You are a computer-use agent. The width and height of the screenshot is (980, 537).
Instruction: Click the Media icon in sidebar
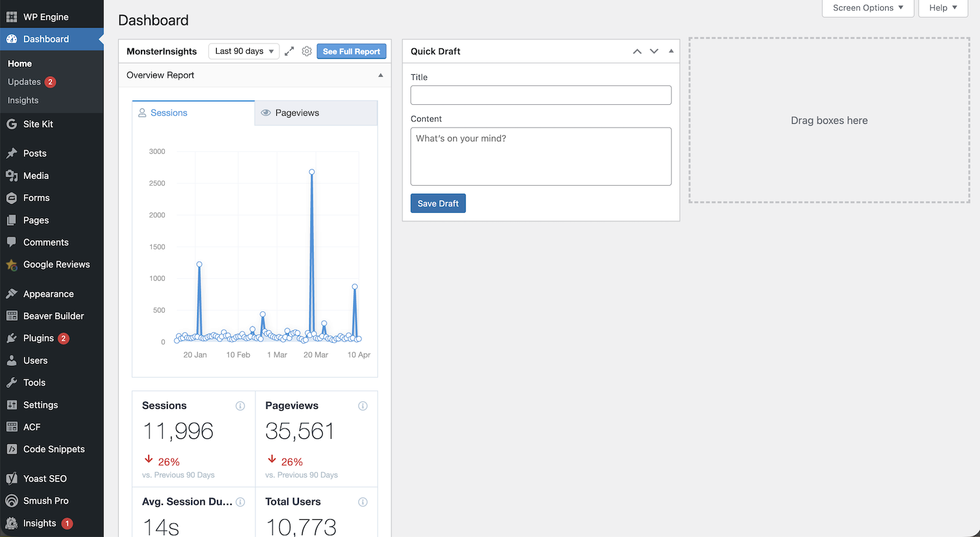pyautogui.click(x=12, y=176)
